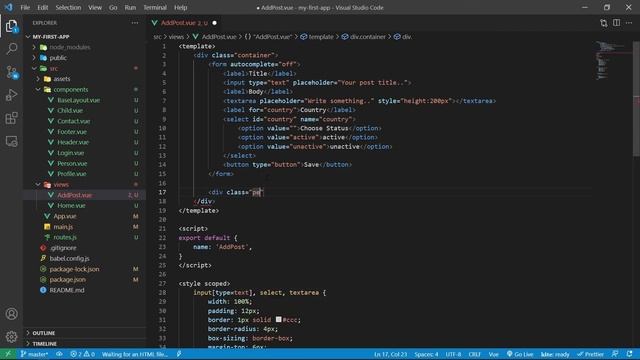640x360 pixels.
Task: Click Explorer panel more actions ellipsis
Action: coord(135,23)
